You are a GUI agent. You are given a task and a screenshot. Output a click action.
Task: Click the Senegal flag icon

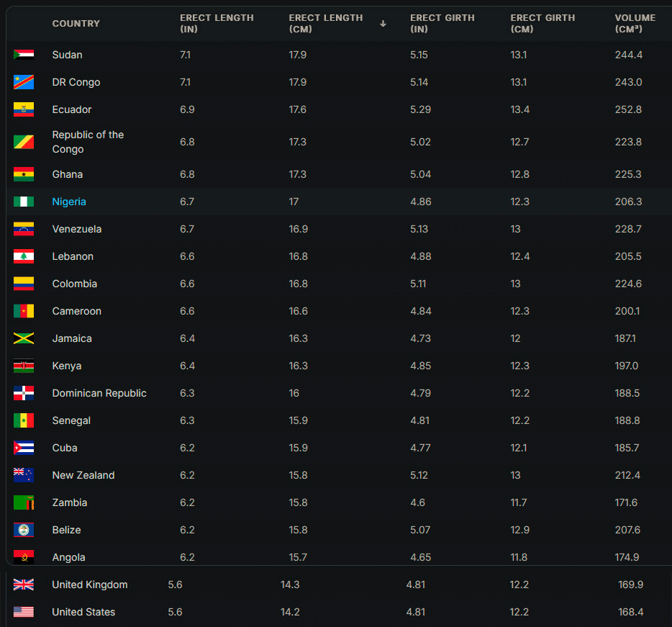point(24,420)
